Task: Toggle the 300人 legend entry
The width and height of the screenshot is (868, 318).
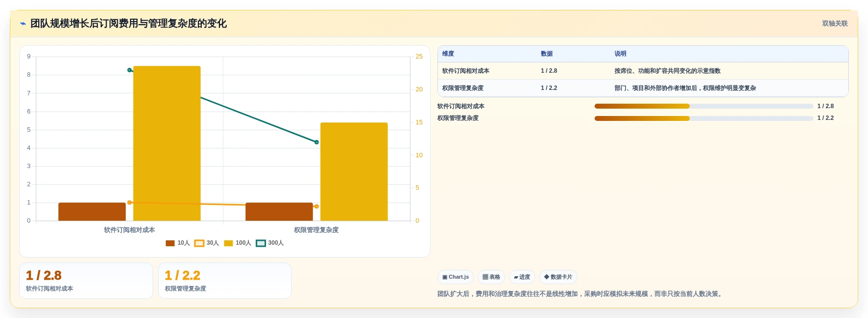Action: point(270,243)
